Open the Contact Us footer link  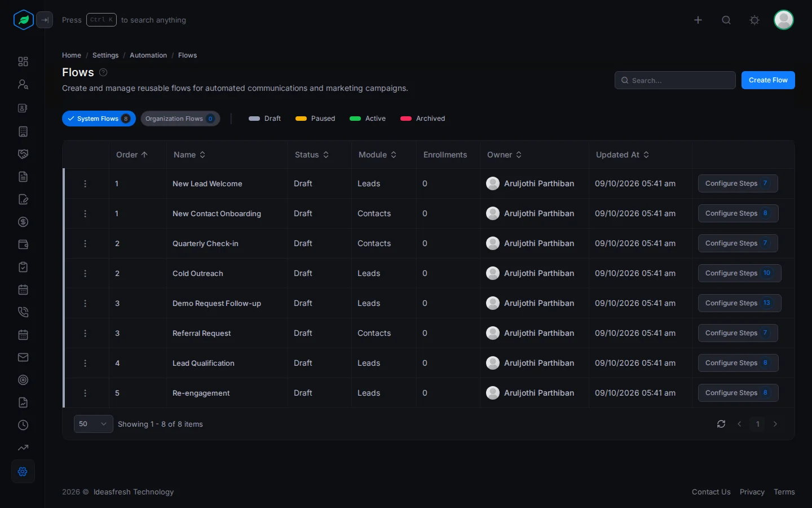click(x=711, y=492)
